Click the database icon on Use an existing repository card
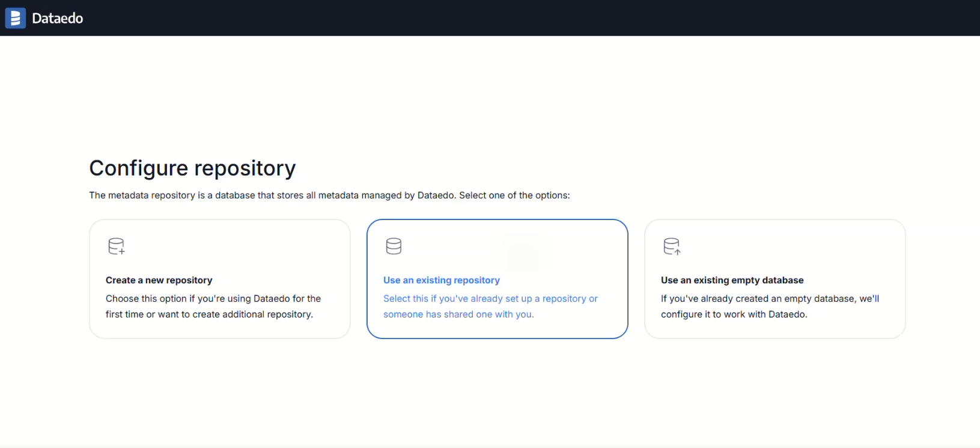The image size is (980, 448). coord(394,246)
